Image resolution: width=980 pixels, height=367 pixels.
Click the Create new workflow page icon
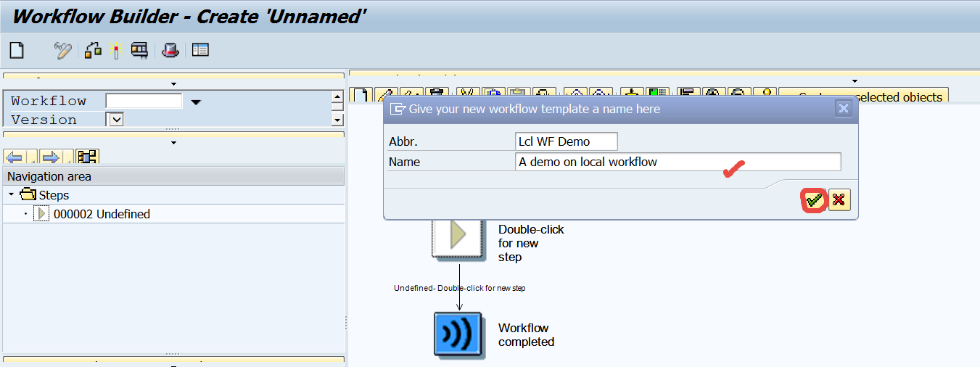pos(16,50)
